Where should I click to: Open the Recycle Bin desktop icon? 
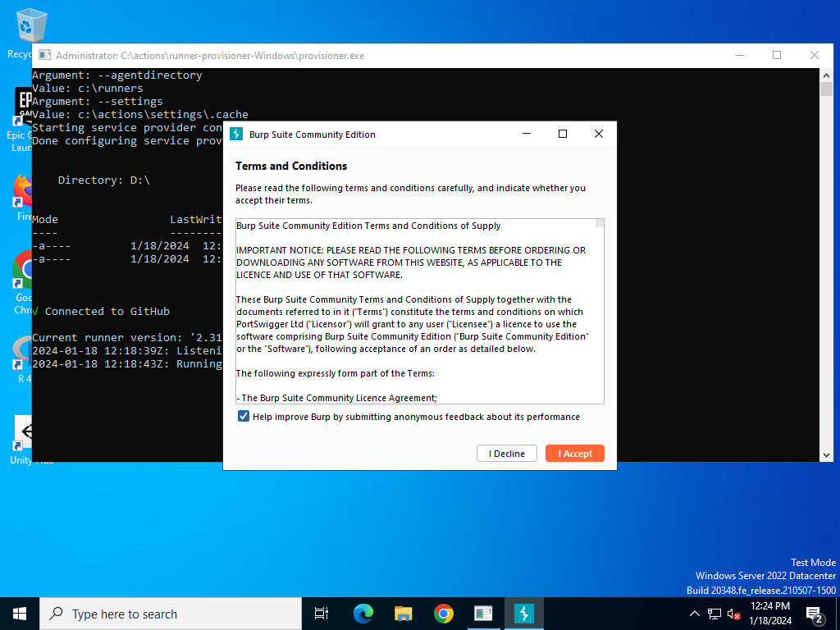tap(31, 33)
